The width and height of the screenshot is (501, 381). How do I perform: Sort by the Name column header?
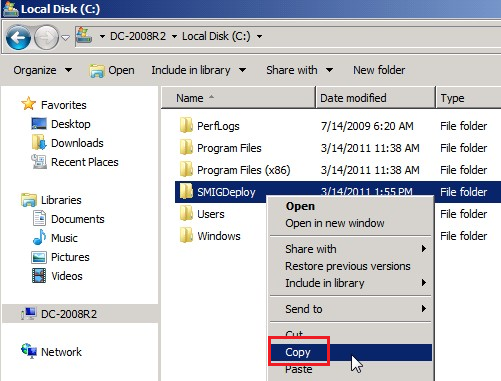coord(238,98)
